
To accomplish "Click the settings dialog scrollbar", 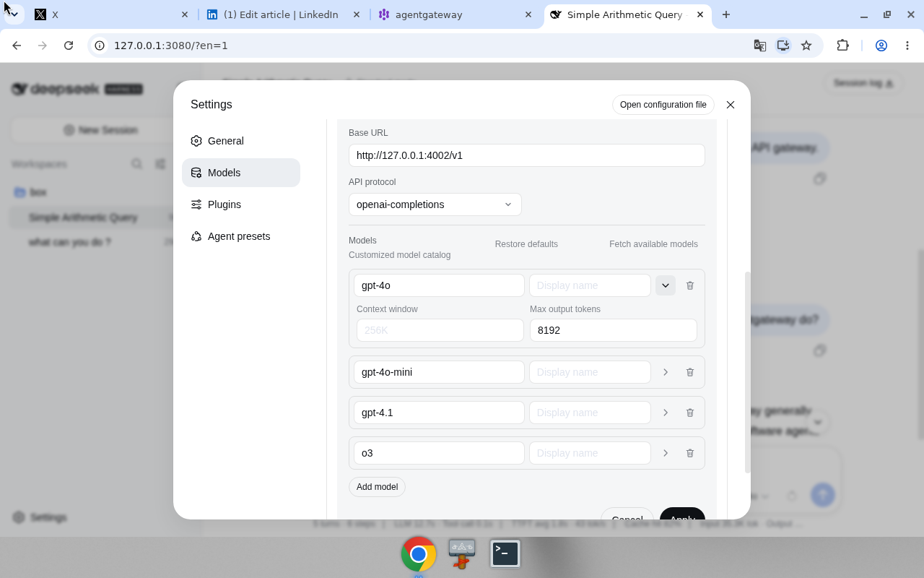I will [x=748, y=372].
